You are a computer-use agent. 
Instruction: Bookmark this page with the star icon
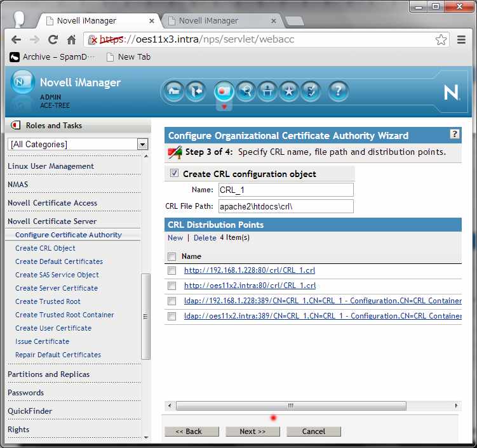[441, 39]
